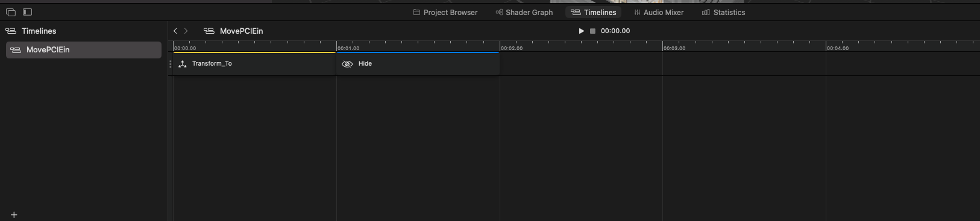This screenshot has height=221, width=980.
Task: Click the 00:03.00 mark on ruler
Action: [674, 48]
